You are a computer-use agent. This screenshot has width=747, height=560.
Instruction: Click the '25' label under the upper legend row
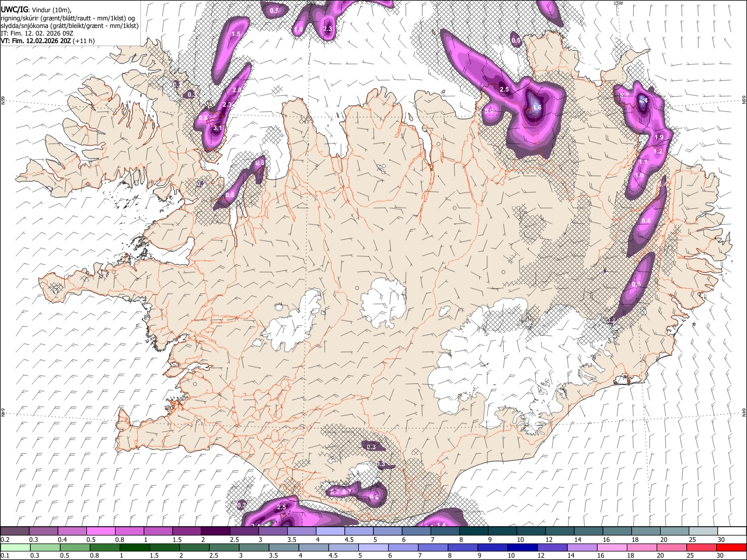click(692, 540)
